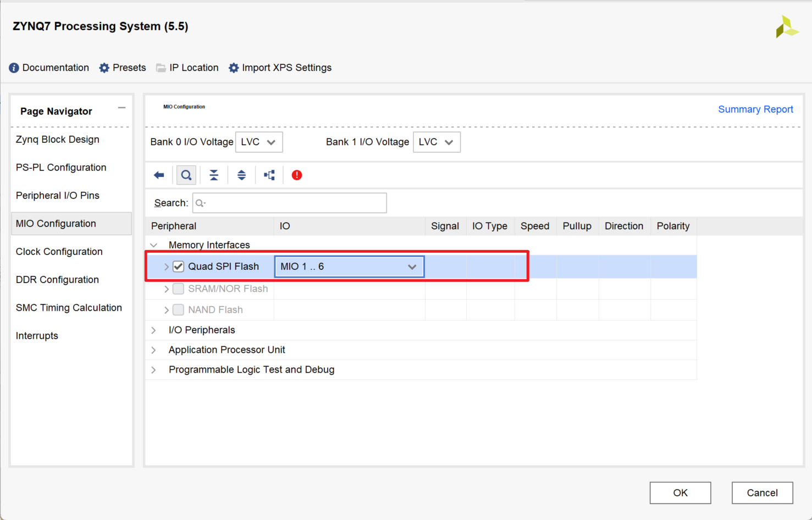Click the Expand All toolbar icon
This screenshot has width=812, height=520.
[241, 175]
